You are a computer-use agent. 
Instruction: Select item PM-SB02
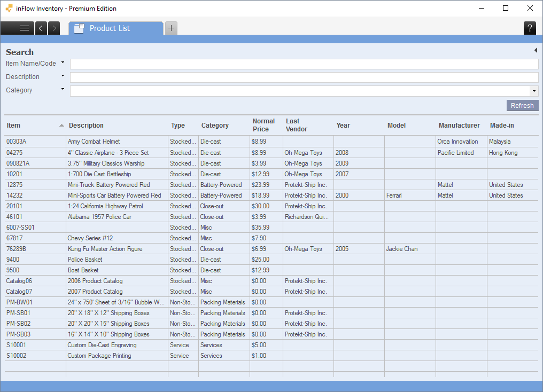coord(18,324)
